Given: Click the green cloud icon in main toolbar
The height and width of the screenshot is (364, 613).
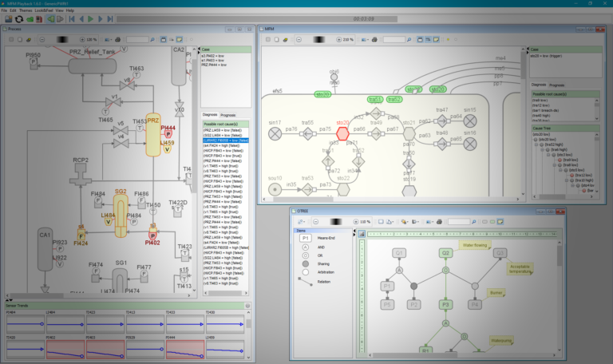Looking at the screenshot, I should point(30,19).
